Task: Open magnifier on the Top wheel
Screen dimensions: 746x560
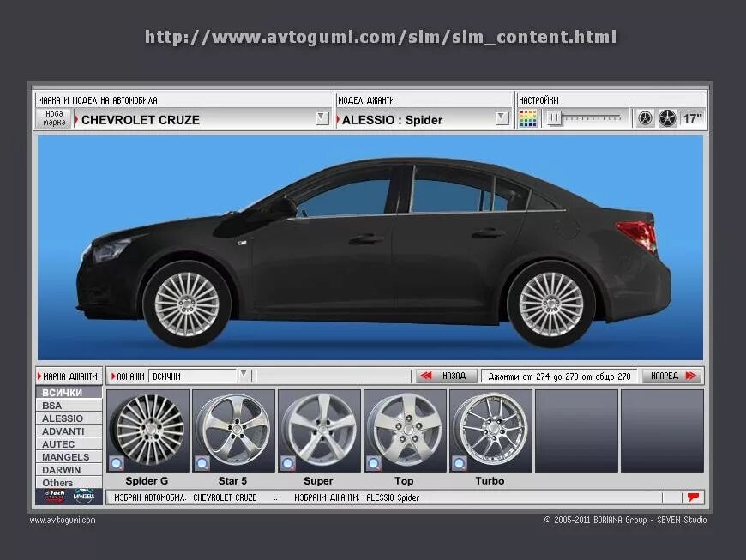Action: pyautogui.click(x=374, y=463)
